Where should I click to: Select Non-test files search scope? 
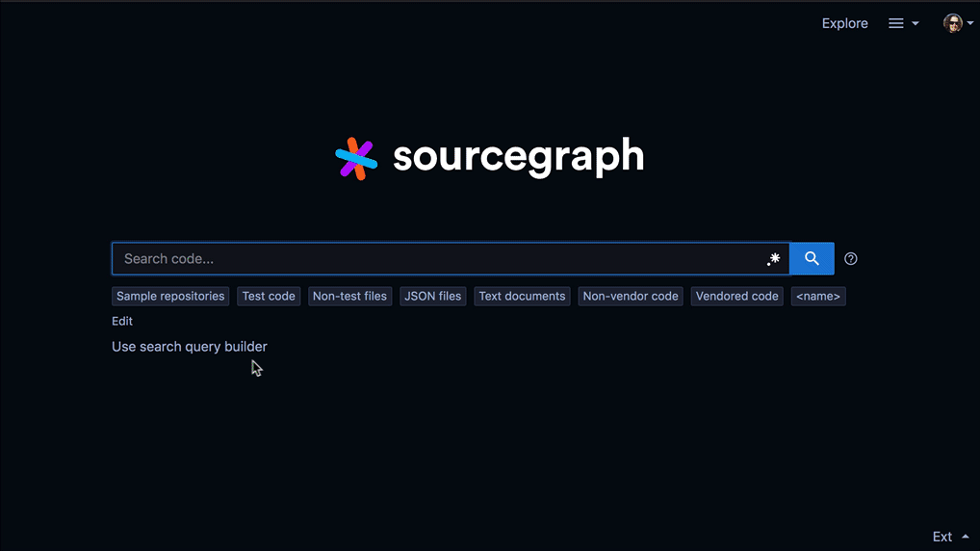click(x=349, y=297)
